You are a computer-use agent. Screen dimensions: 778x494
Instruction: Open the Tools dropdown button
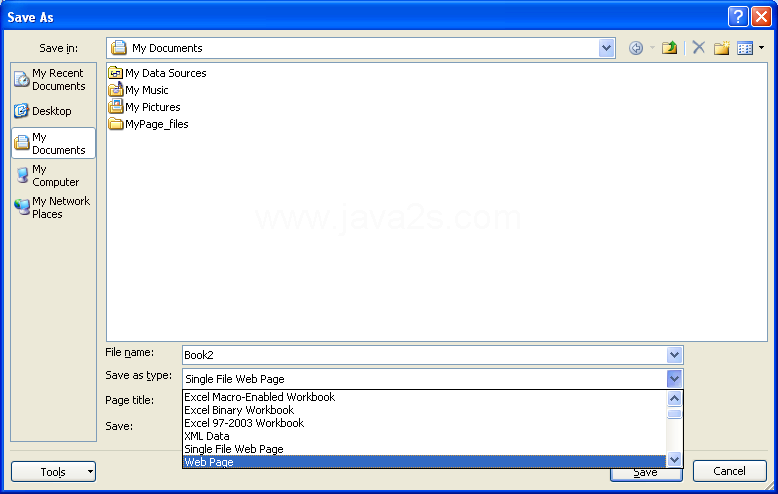(x=53, y=472)
